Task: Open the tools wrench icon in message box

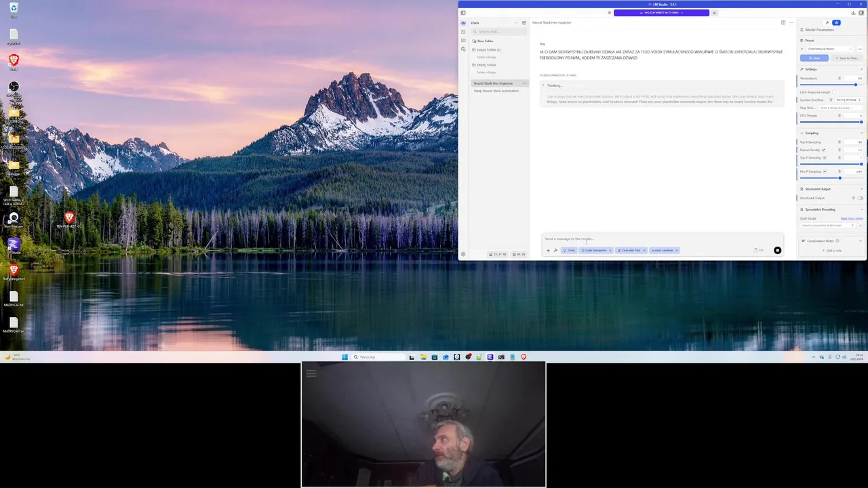Action: [x=555, y=251]
